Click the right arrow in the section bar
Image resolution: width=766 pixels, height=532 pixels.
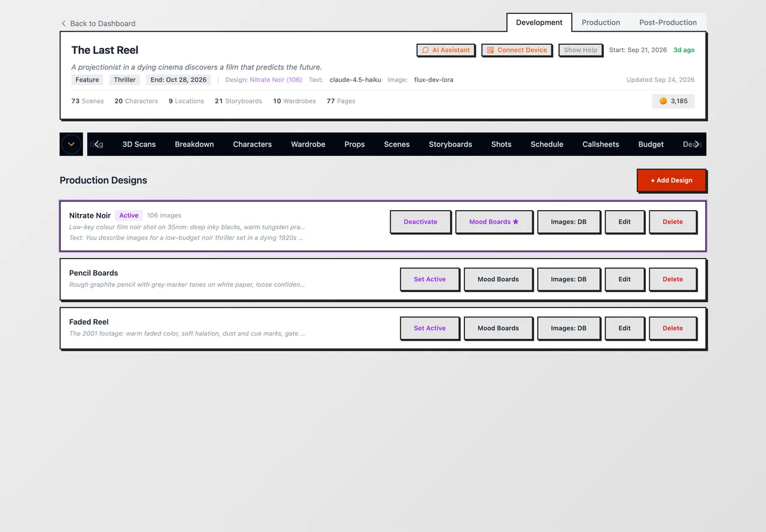[x=697, y=144]
